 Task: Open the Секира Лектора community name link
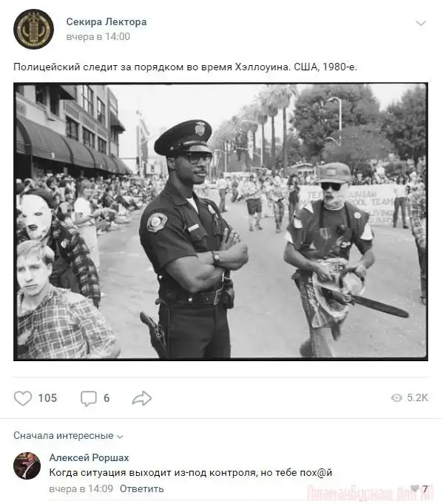(106, 22)
